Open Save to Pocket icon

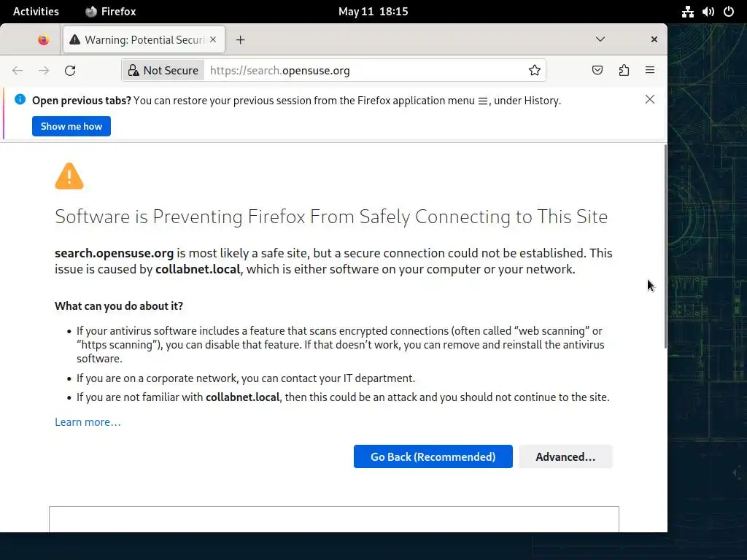click(x=597, y=71)
